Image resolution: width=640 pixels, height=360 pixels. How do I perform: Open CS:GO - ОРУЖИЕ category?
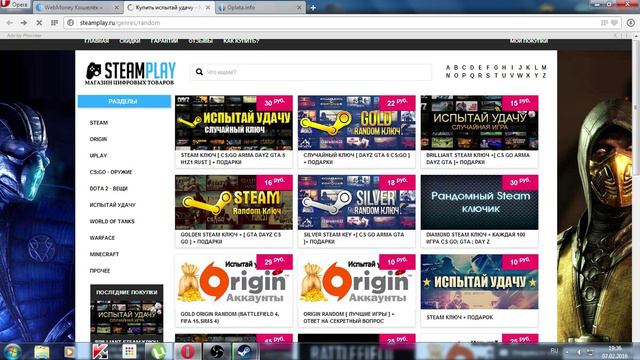pos(111,172)
